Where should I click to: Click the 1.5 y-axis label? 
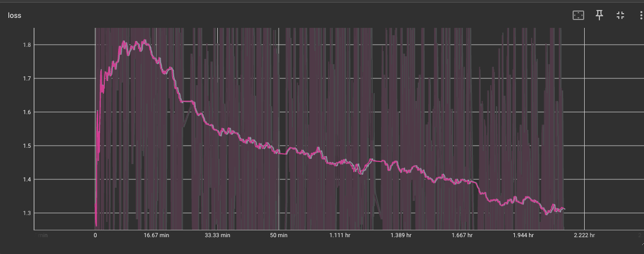26,146
